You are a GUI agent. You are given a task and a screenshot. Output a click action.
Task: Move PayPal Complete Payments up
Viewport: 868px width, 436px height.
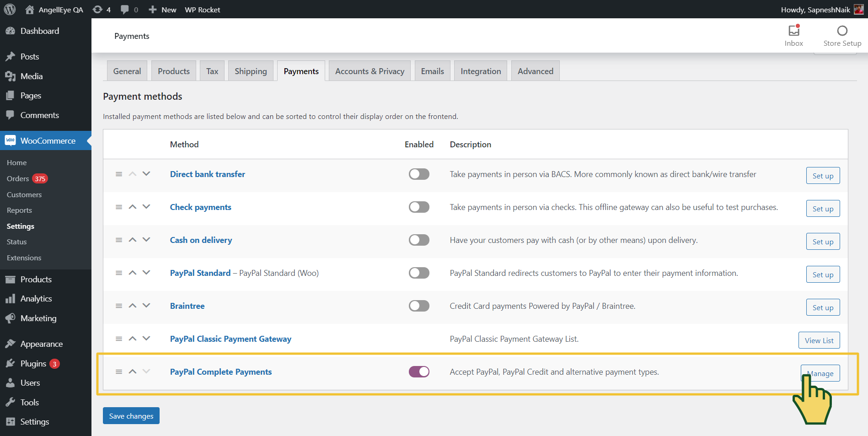click(x=133, y=371)
